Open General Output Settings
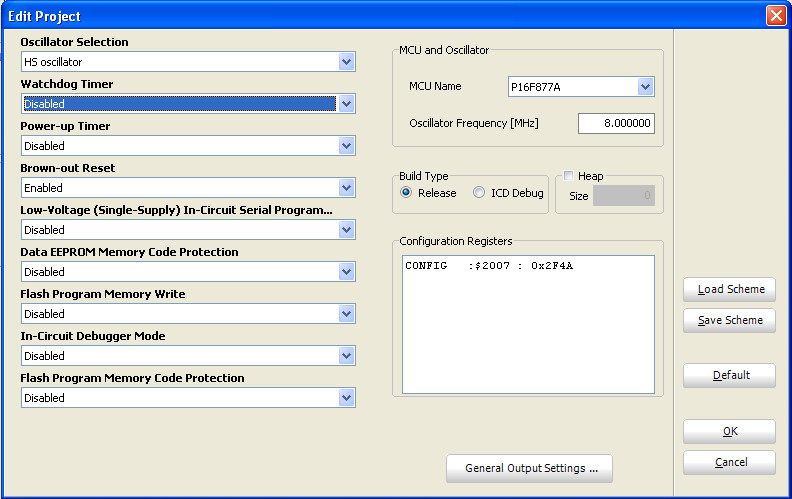Screen dimensions: 792x499 click(529, 468)
